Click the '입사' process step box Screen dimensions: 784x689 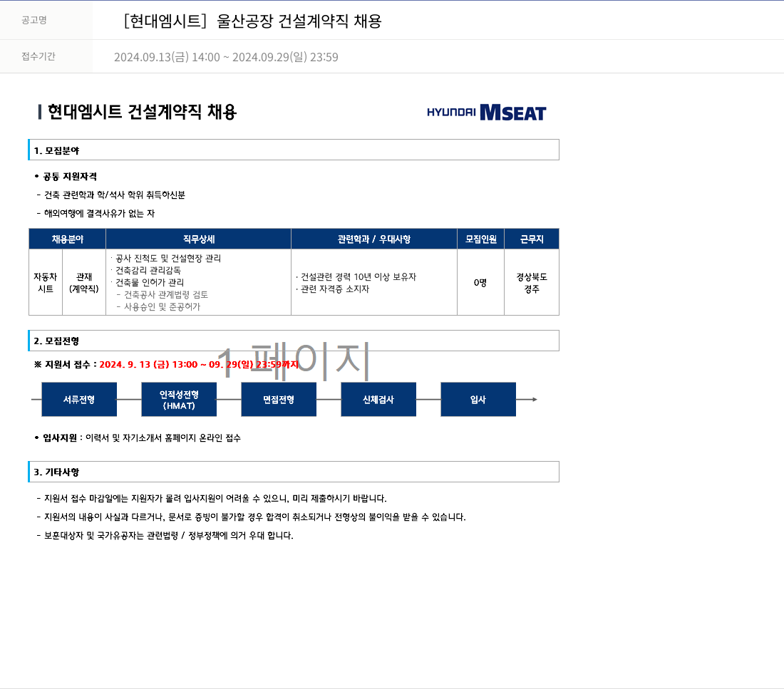click(478, 400)
